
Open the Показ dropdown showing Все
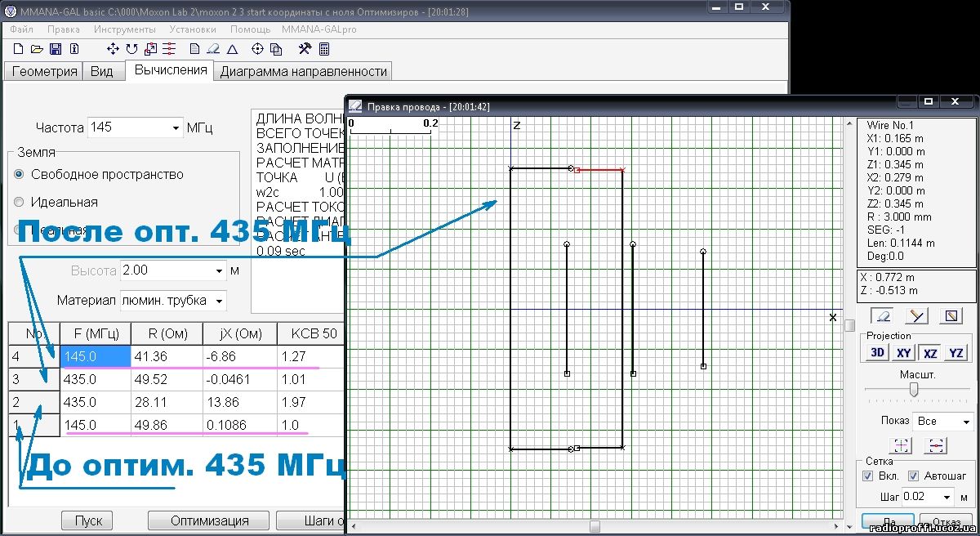click(x=966, y=422)
